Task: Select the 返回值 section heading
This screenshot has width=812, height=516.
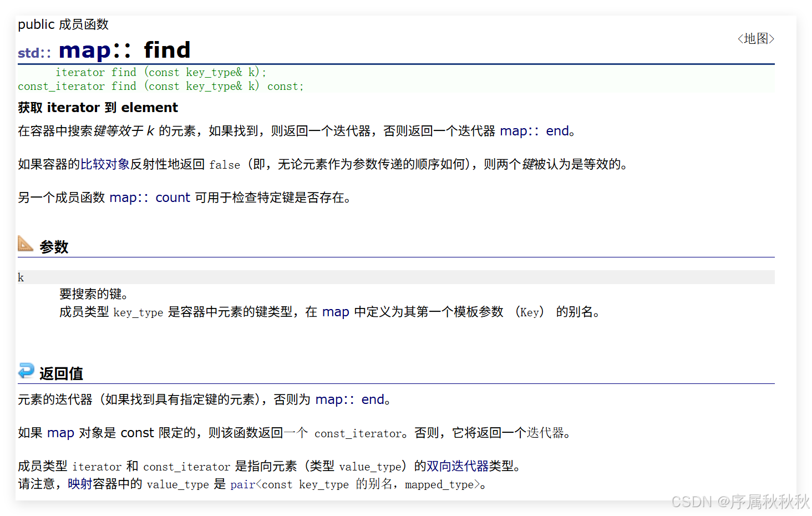Action: pos(61,373)
